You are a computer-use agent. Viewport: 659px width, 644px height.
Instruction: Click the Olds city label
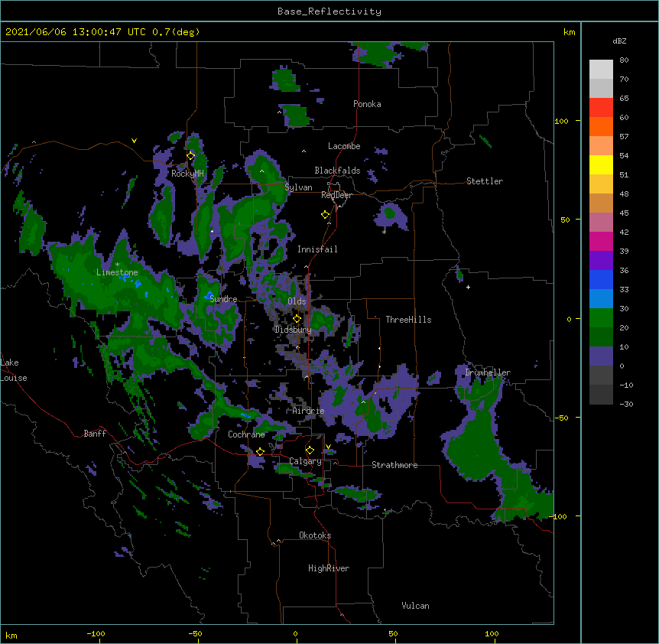(x=297, y=301)
